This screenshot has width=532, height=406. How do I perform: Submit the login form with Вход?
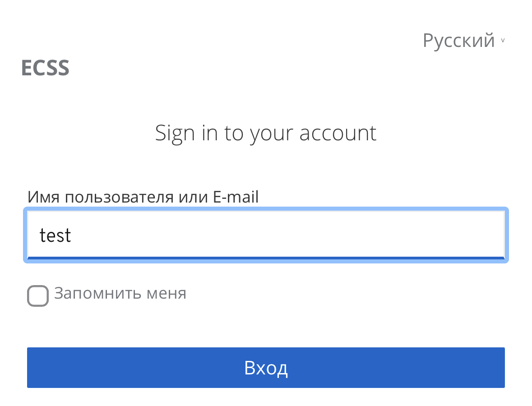[x=265, y=368]
